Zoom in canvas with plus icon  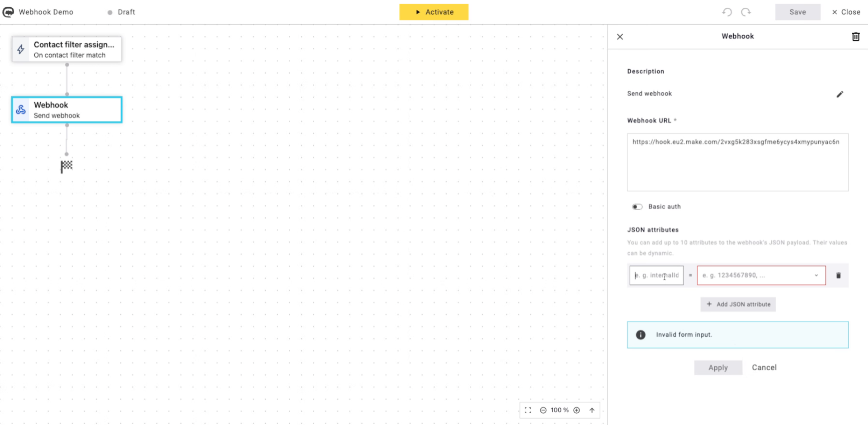576,410
